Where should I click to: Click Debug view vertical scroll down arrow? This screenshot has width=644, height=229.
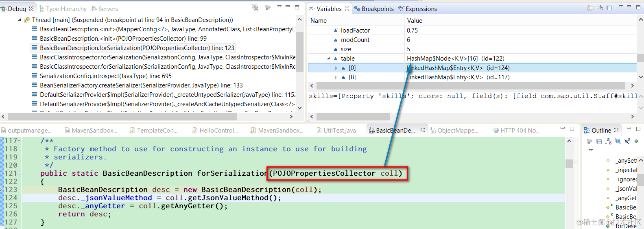(x=300, y=108)
